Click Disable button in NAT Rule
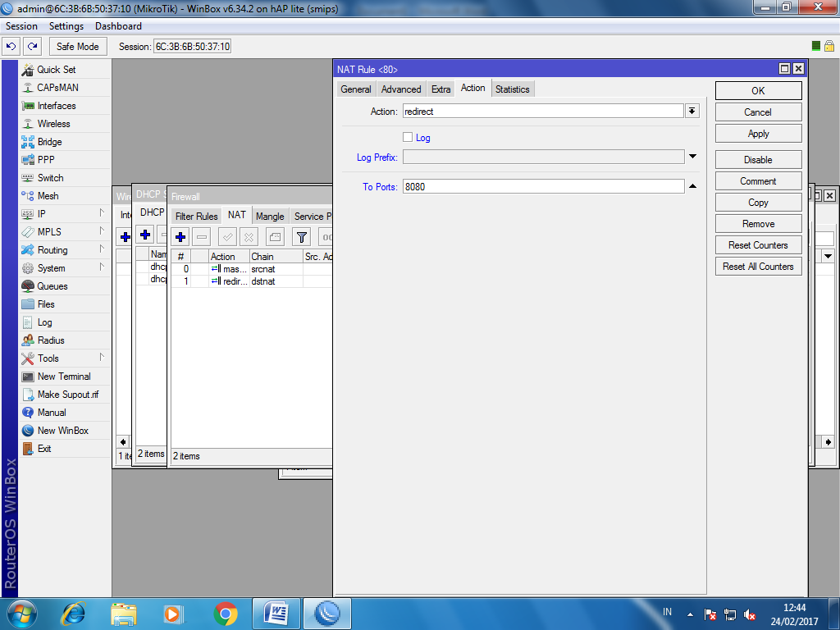The height and width of the screenshot is (630, 840). (758, 160)
